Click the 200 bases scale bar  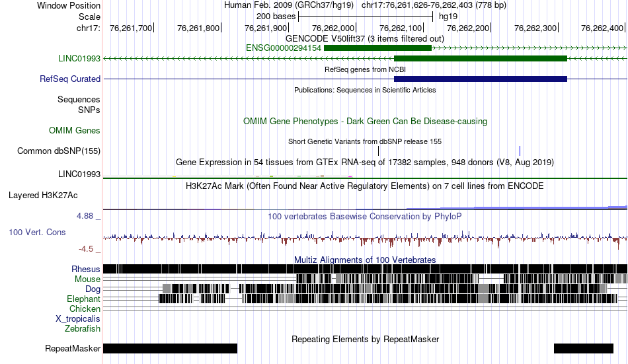(366, 17)
